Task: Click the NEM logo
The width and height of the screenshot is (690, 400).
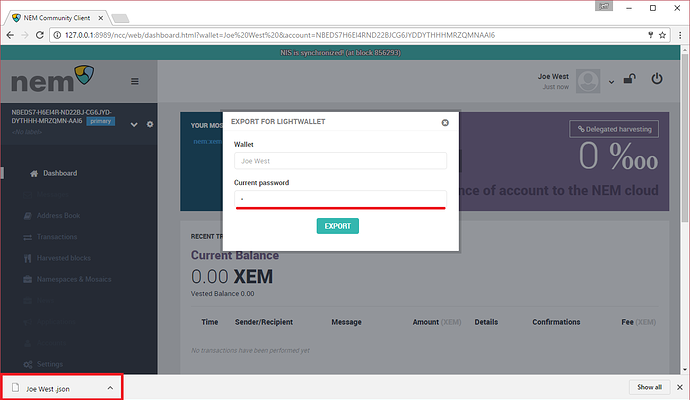Action: pos(52,79)
